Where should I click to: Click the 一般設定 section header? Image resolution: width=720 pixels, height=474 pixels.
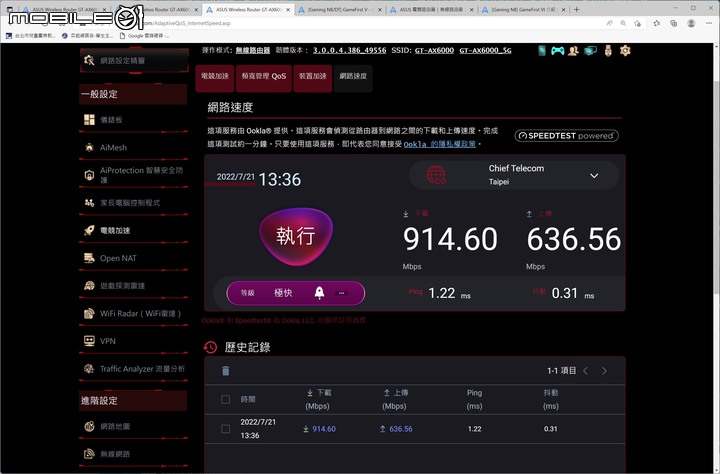(x=133, y=94)
